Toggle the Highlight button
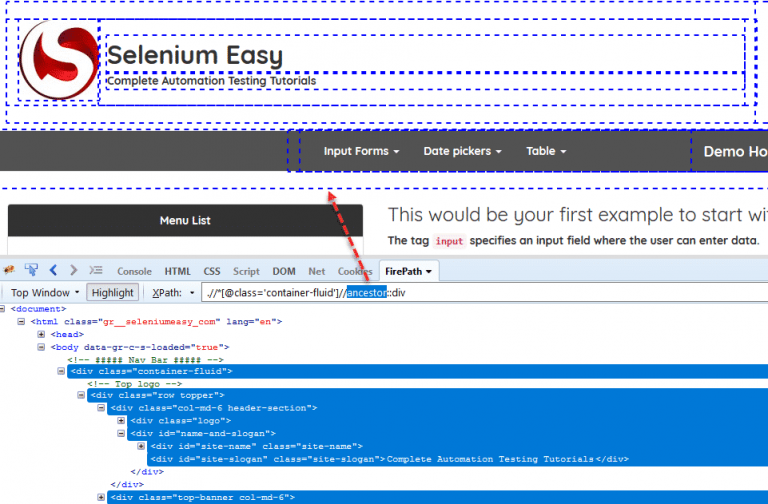This screenshot has width=768, height=504. 113,293
